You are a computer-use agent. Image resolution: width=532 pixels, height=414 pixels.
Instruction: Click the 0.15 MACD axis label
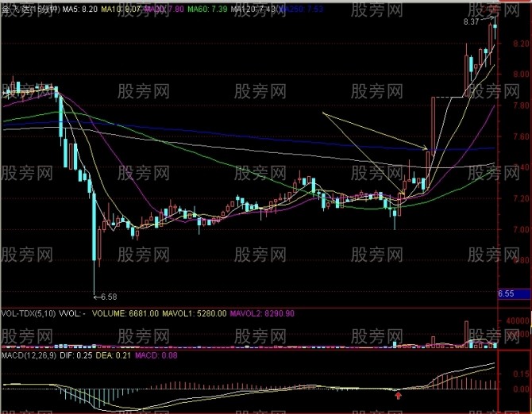pos(522,374)
